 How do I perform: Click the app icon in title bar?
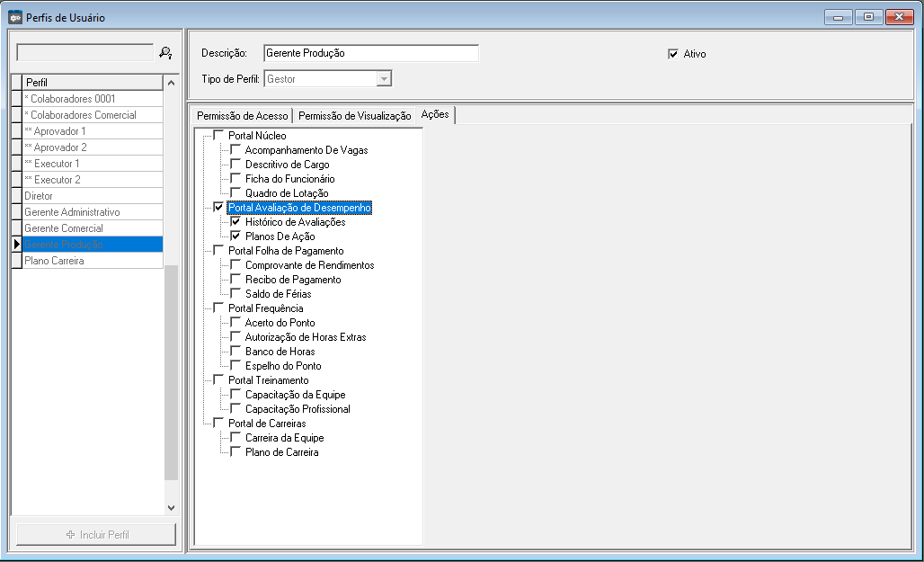click(x=14, y=17)
